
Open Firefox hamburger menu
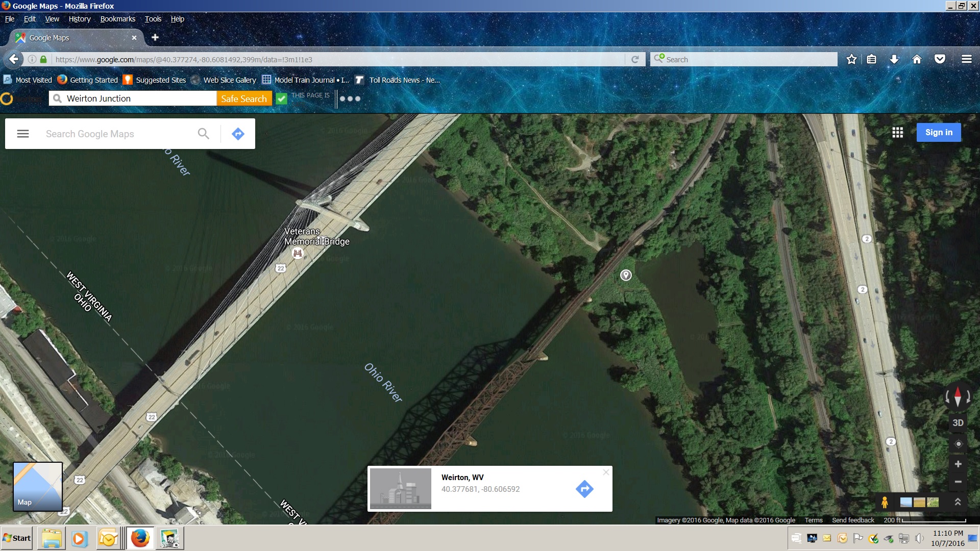[x=966, y=59]
